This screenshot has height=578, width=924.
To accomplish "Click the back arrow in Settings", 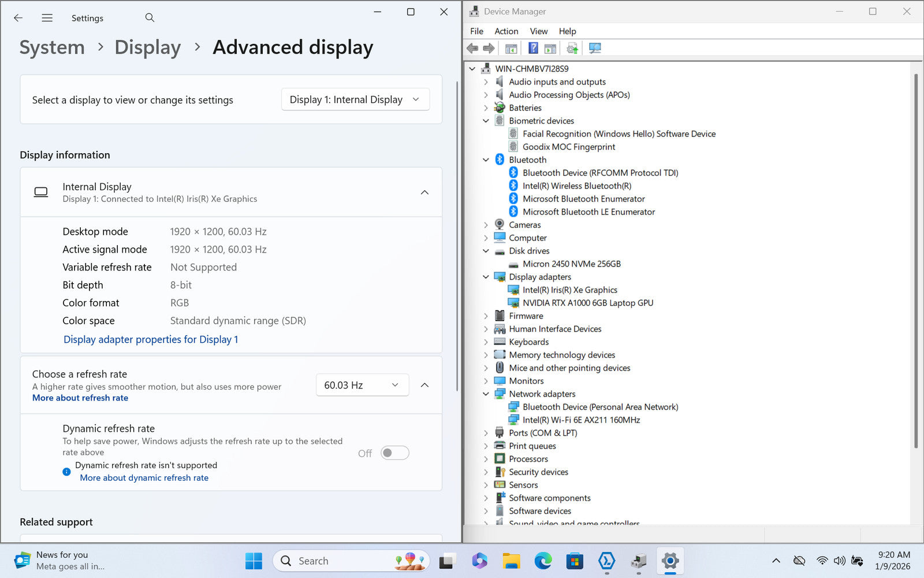I will [x=18, y=18].
